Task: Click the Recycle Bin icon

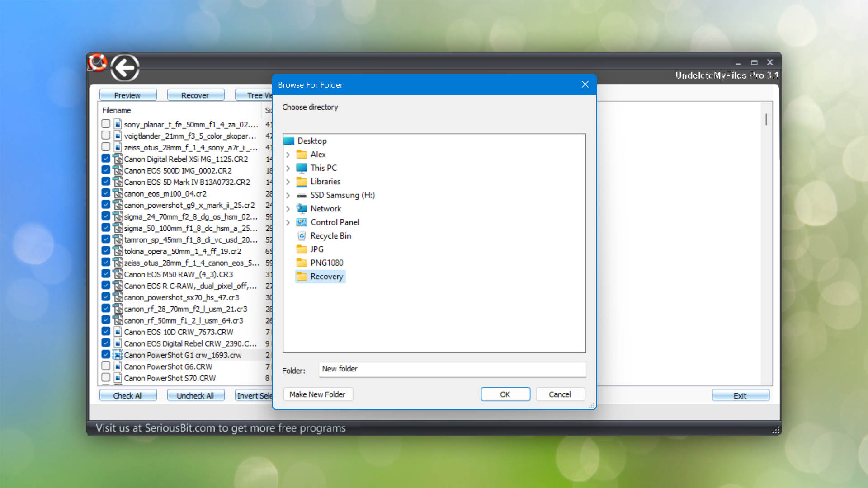Action: [x=302, y=236]
